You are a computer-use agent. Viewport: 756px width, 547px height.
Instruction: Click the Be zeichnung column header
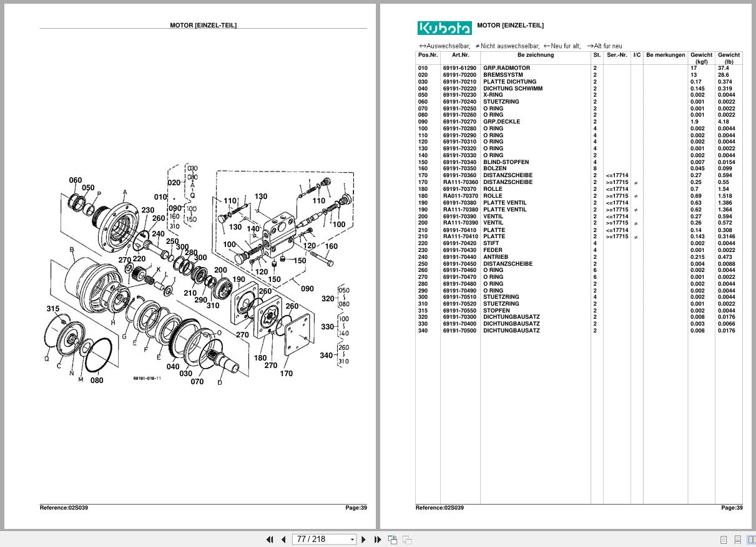(536, 55)
